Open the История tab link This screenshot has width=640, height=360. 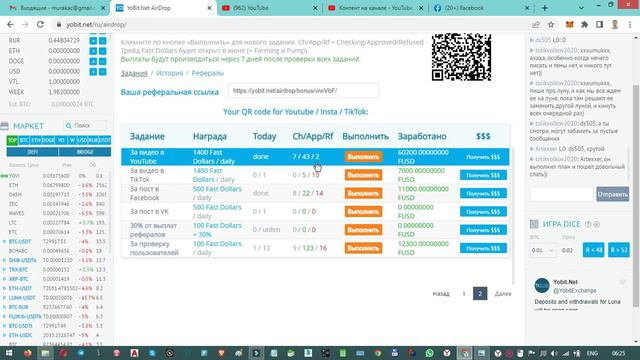pos(169,73)
